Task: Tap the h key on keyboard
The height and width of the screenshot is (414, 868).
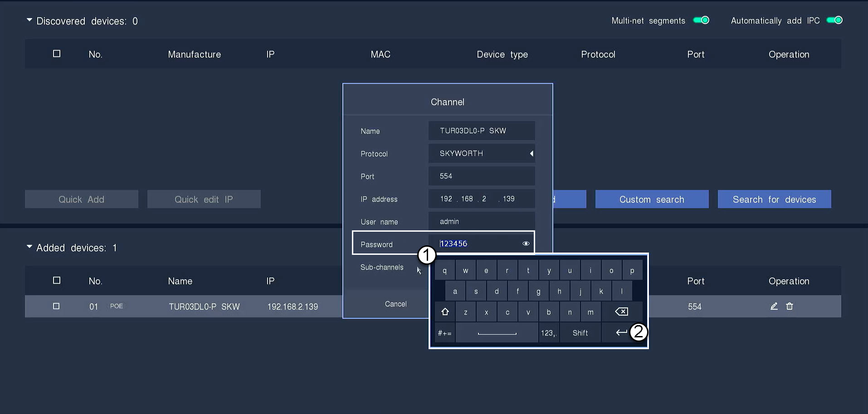Action: (559, 291)
